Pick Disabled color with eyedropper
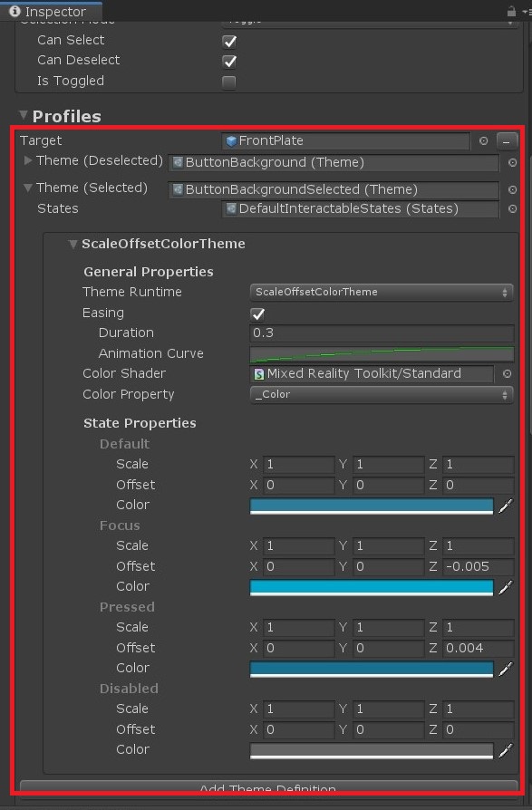This screenshot has width=532, height=810. (x=506, y=750)
